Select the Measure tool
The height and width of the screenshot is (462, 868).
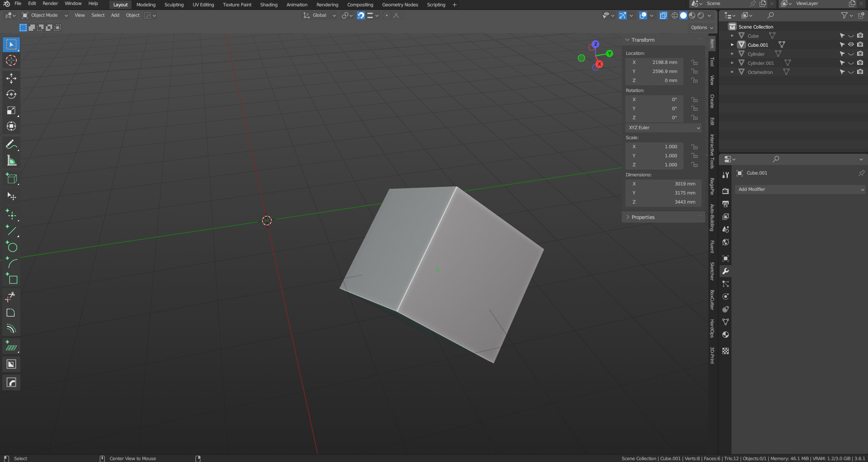tap(11, 161)
